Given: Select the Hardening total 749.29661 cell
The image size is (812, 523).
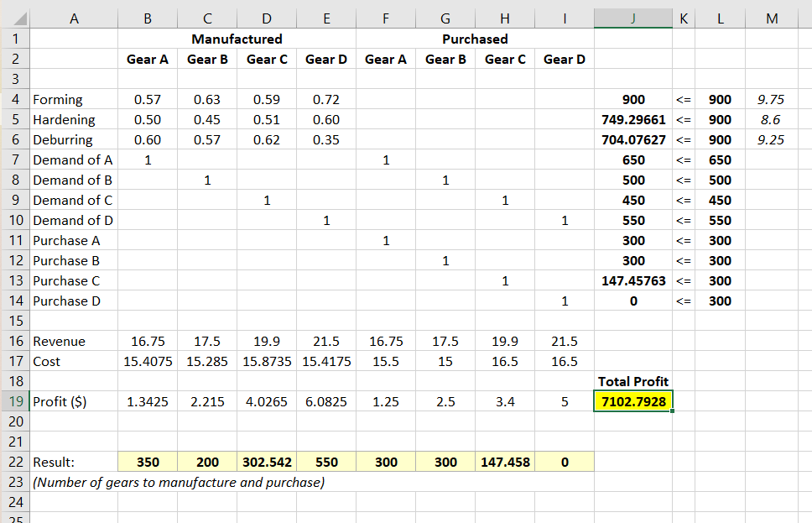Looking at the screenshot, I should coord(633,119).
